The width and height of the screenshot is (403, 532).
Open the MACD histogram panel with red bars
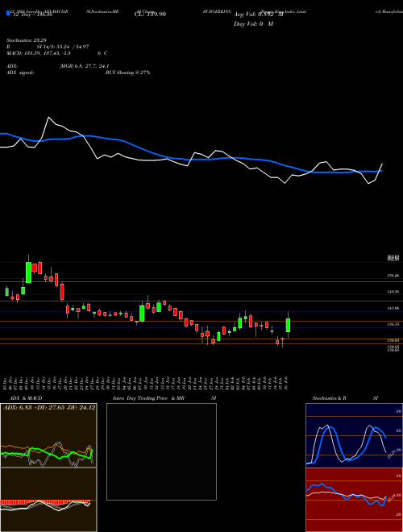48,500
